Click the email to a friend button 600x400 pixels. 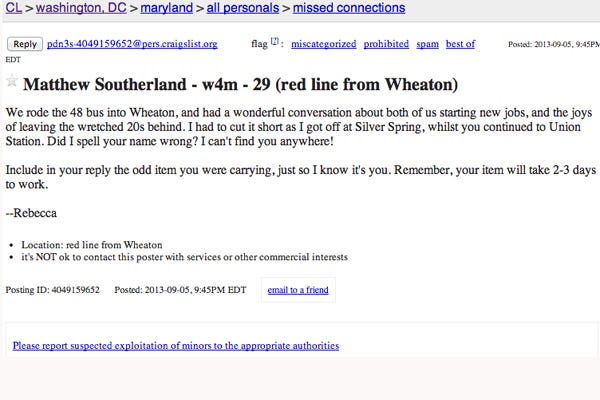tap(295, 291)
